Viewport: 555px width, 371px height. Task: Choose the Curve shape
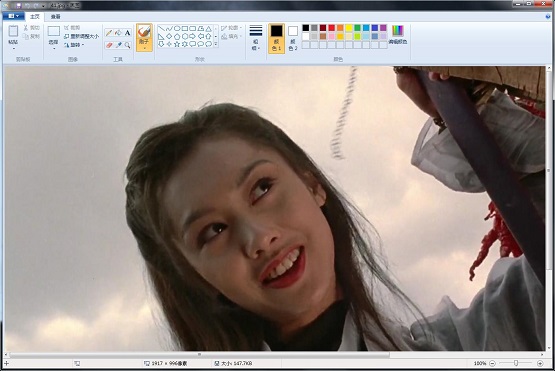click(x=169, y=28)
